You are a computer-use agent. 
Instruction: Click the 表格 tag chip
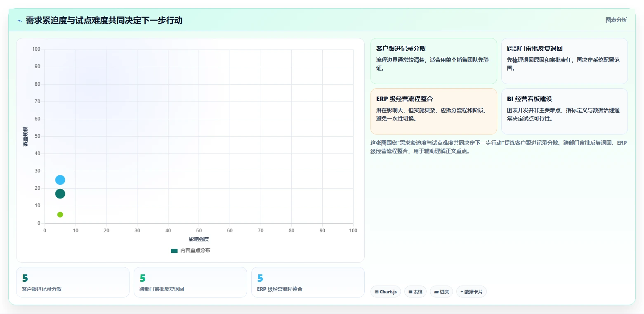pyautogui.click(x=415, y=292)
